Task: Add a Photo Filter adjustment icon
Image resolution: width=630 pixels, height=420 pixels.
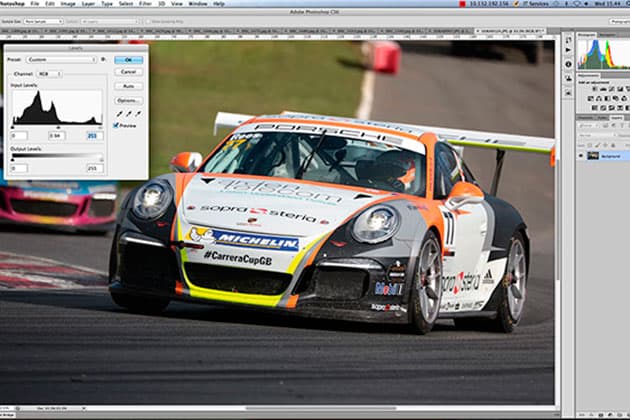Action: click(616, 98)
